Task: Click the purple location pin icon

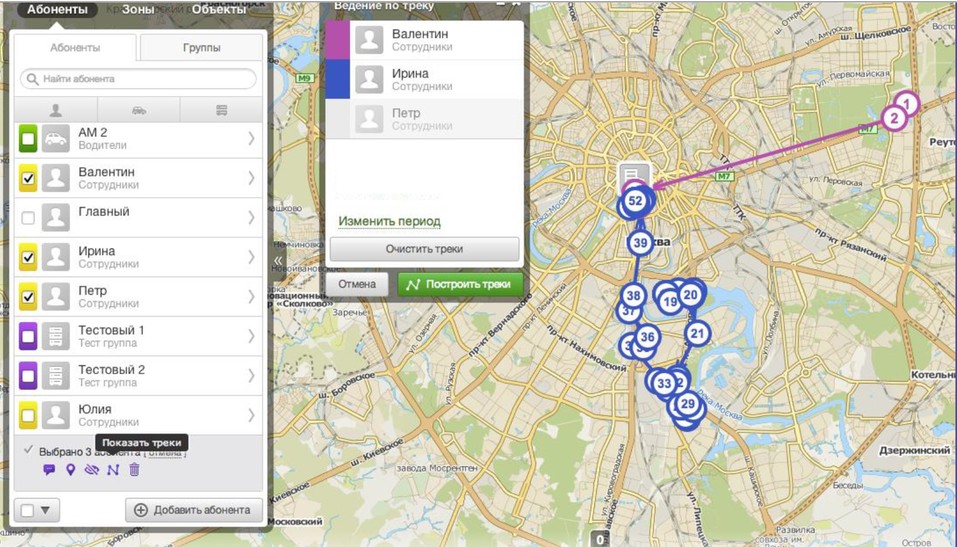Action: 70,470
